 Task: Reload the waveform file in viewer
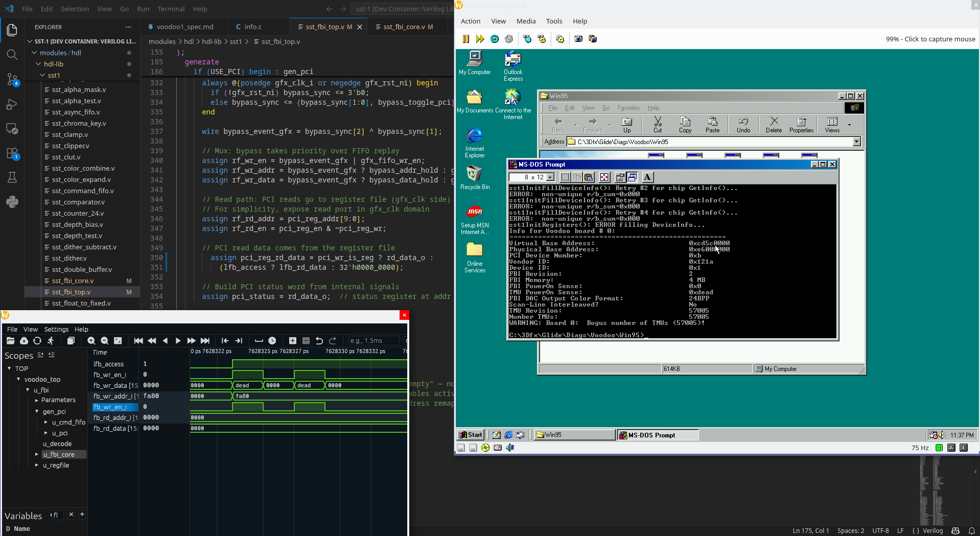[37, 341]
